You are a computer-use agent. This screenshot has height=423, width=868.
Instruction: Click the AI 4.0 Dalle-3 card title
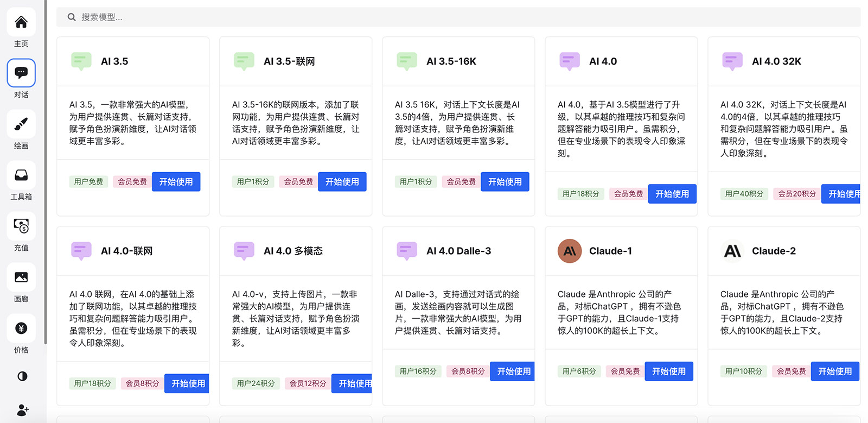click(x=459, y=251)
